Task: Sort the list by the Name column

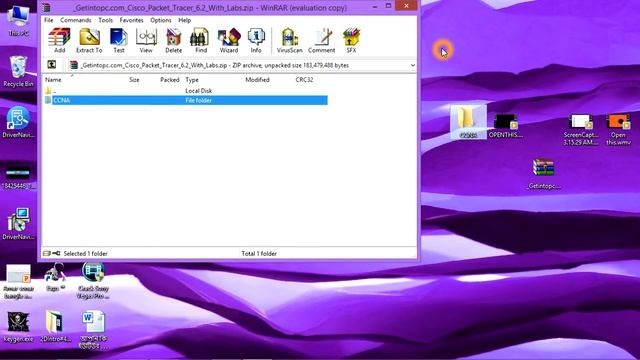Action: pyautogui.click(x=53, y=80)
